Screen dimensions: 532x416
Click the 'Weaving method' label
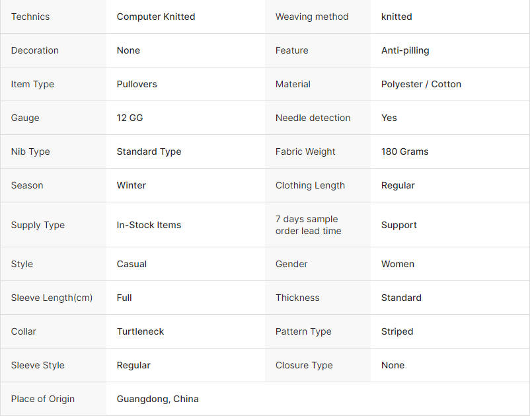coord(312,17)
